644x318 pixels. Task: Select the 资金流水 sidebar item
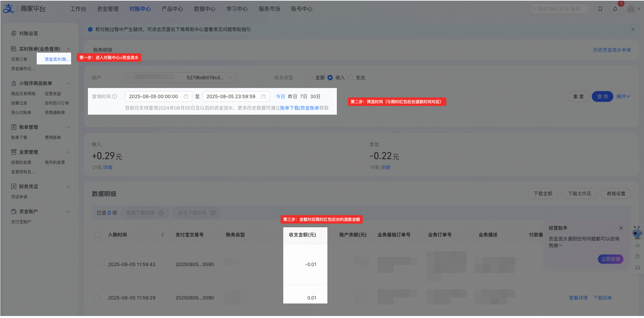coord(58,59)
